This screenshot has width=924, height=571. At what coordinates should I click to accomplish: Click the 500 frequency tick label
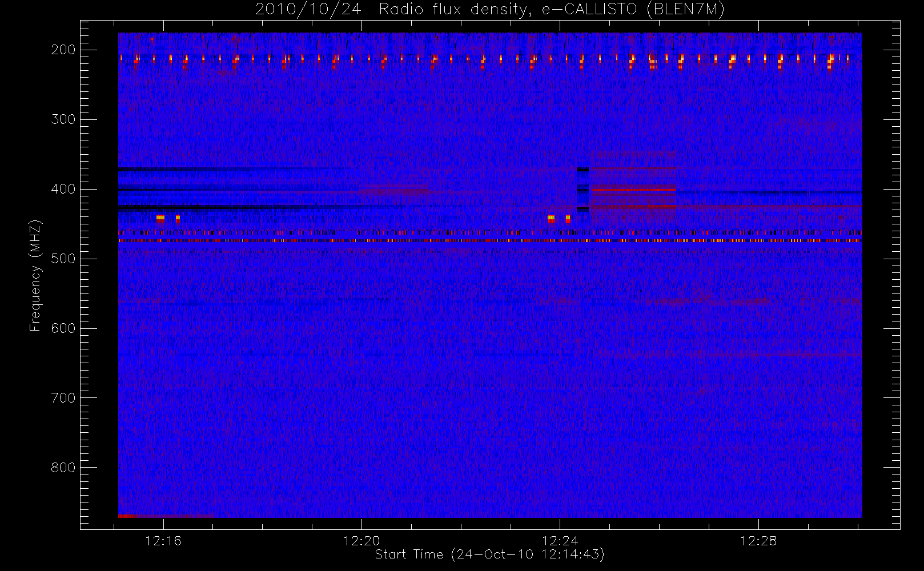point(63,259)
